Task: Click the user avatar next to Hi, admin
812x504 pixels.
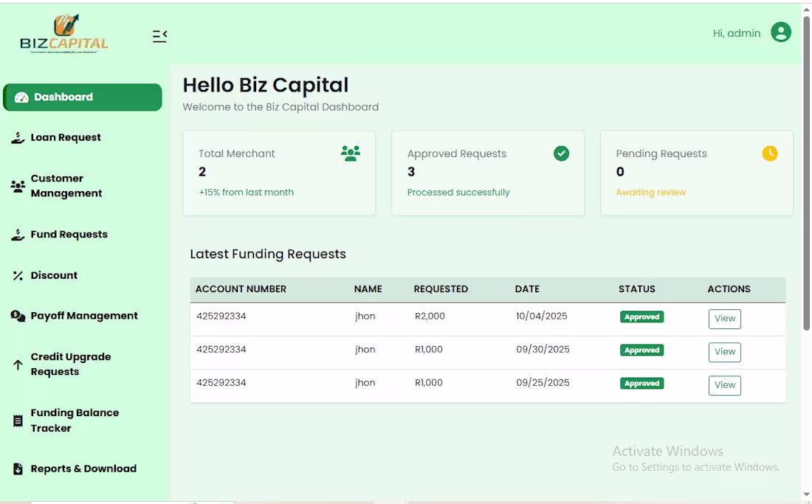Action: (781, 32)
